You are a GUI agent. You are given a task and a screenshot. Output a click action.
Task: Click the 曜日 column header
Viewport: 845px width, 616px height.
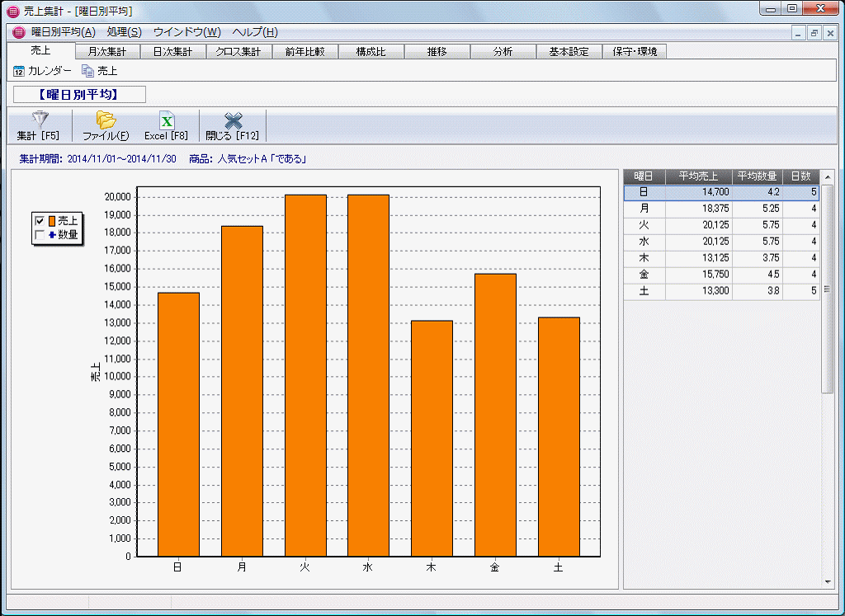click(644, 176)
